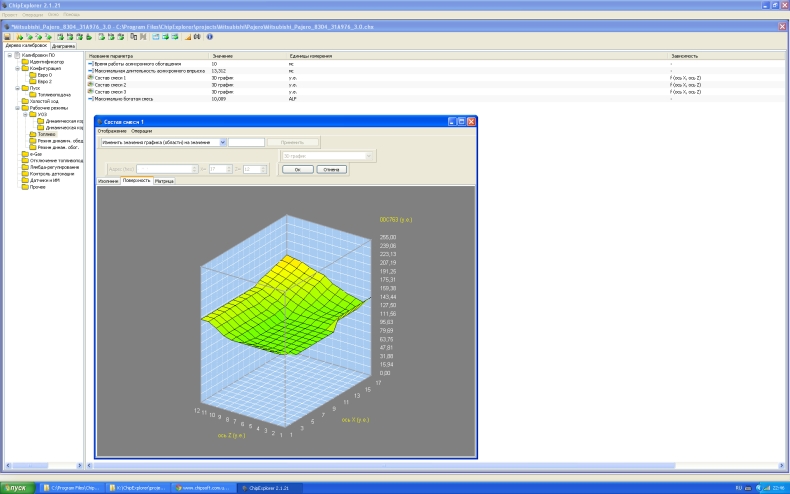790x494 pixels.
Task: Collapse the Конфигурация tree node
Action: click(x=17, y=68)
